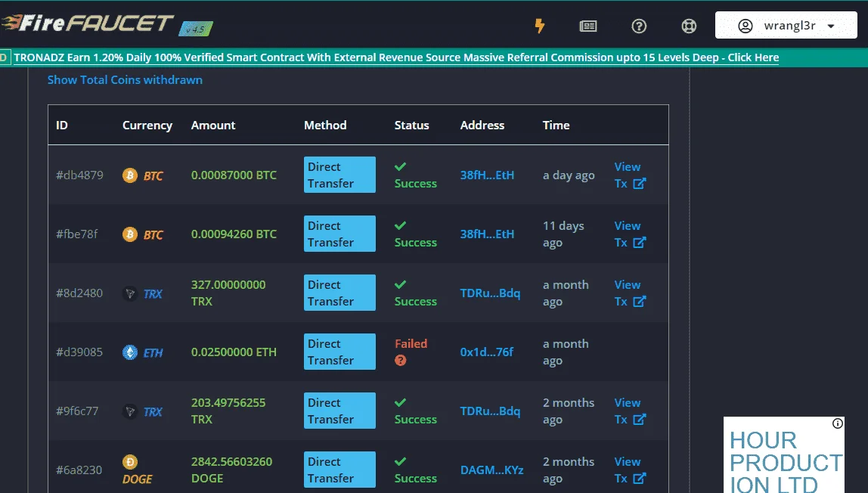Open address DAGM...KYz
The height and width of the screenshot is (493, 868).
point(491,470)
